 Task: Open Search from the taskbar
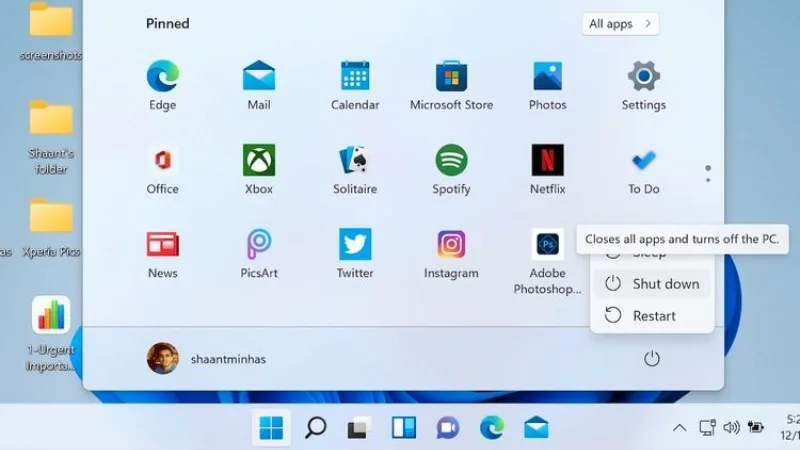click(315, 428)
